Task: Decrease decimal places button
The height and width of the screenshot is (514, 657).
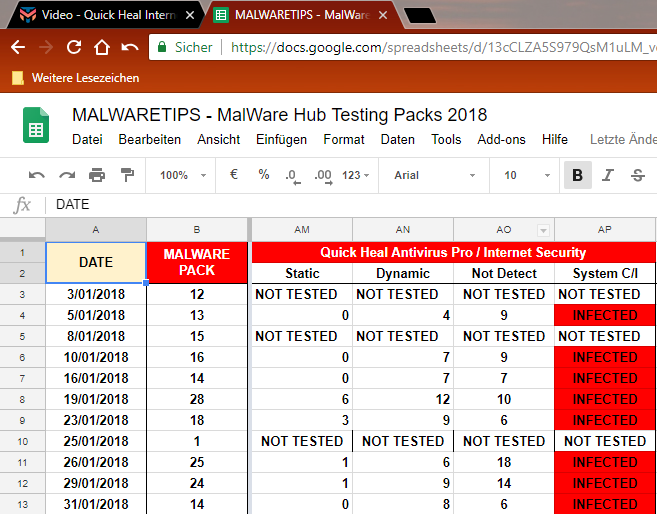Action: pyautogui.click(x=293, y=176)
